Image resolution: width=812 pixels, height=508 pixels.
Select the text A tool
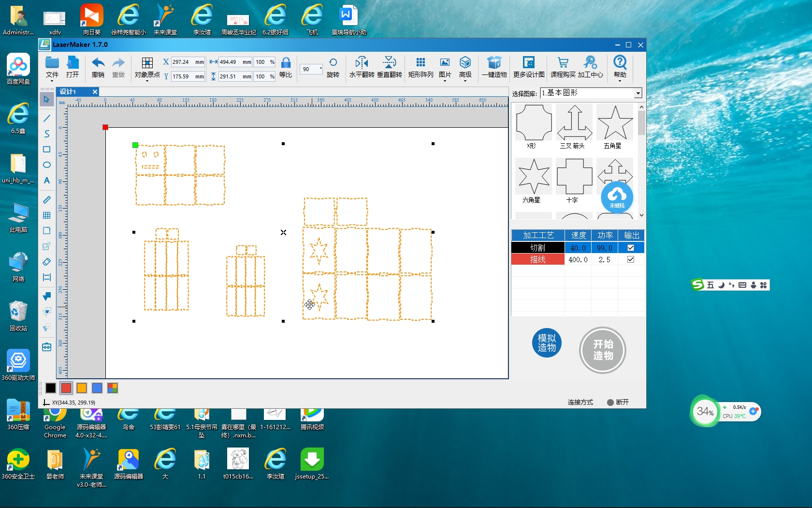click(46, 180)
